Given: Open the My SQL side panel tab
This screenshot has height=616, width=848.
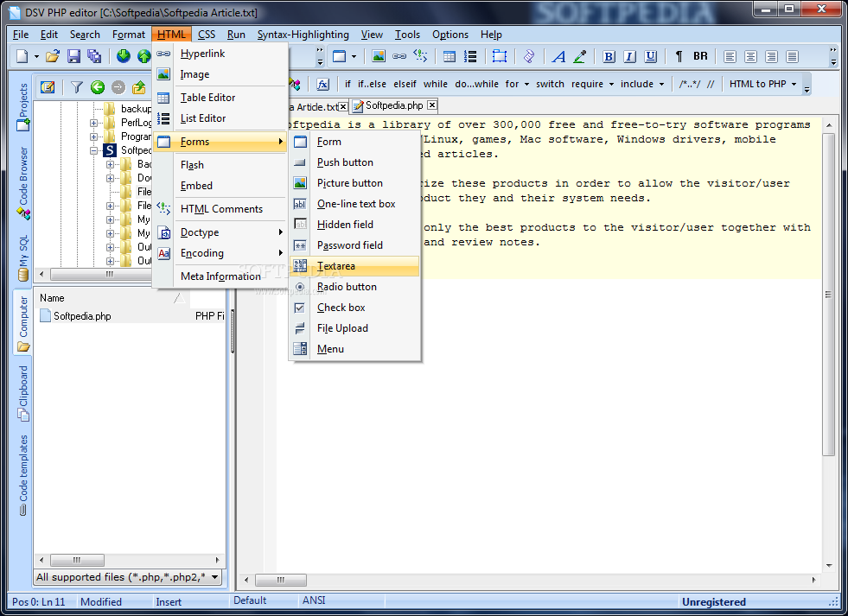Looking at the screenshot, I should (22, 258).
